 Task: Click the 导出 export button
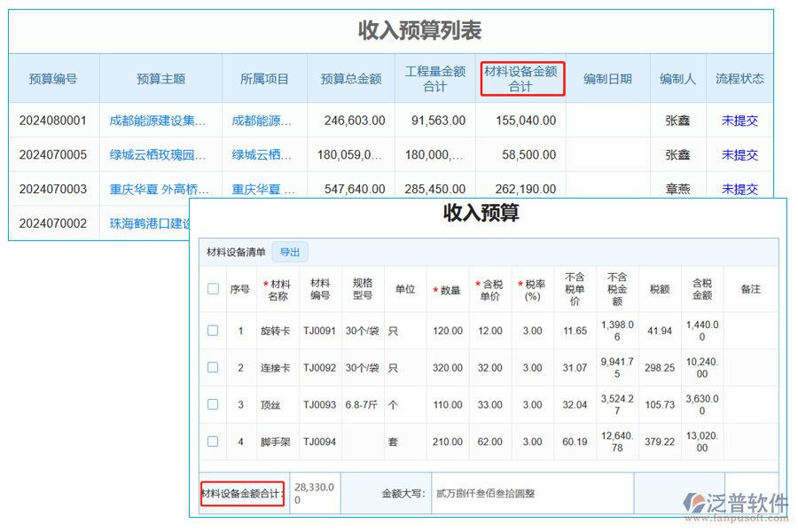click(291, 251)
